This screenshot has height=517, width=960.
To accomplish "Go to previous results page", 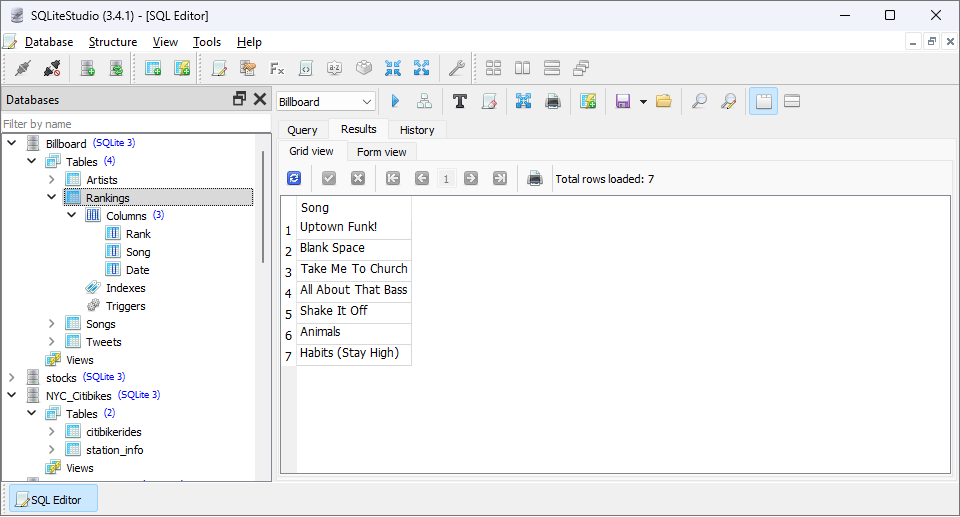I will coord(422,178).
